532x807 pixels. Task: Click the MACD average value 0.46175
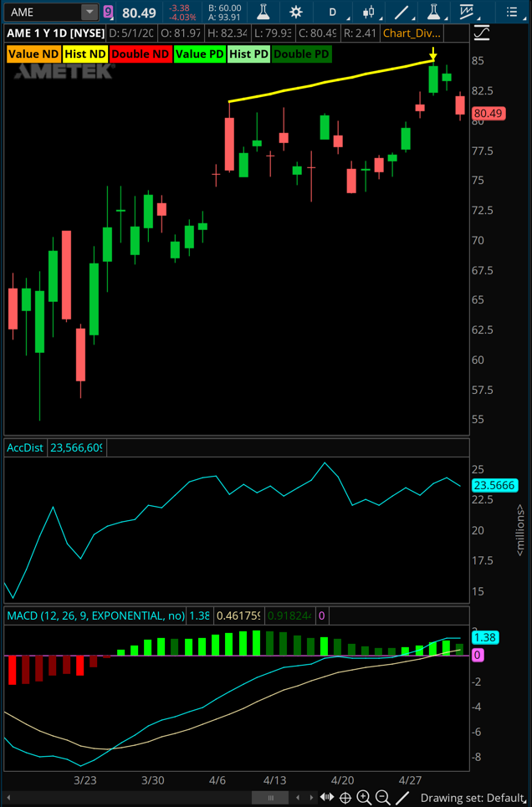(238, 615)
